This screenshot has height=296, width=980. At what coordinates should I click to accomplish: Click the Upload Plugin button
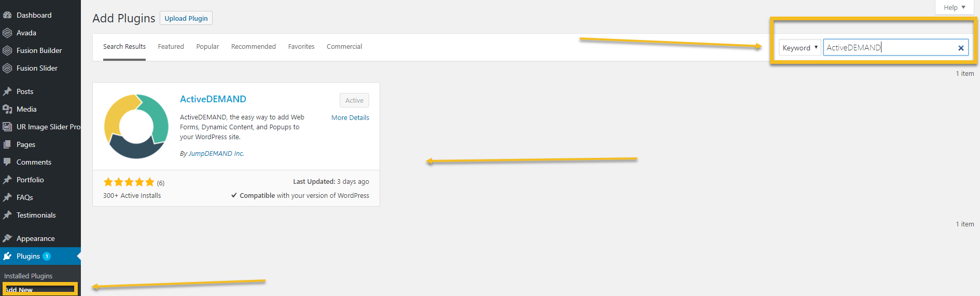[186, 18]
